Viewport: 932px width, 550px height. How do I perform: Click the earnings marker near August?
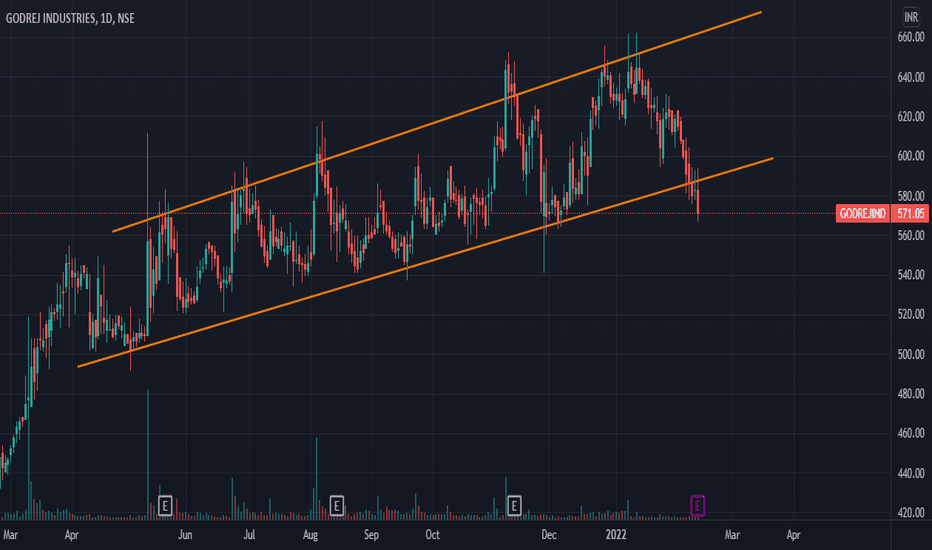pos(336,506)
